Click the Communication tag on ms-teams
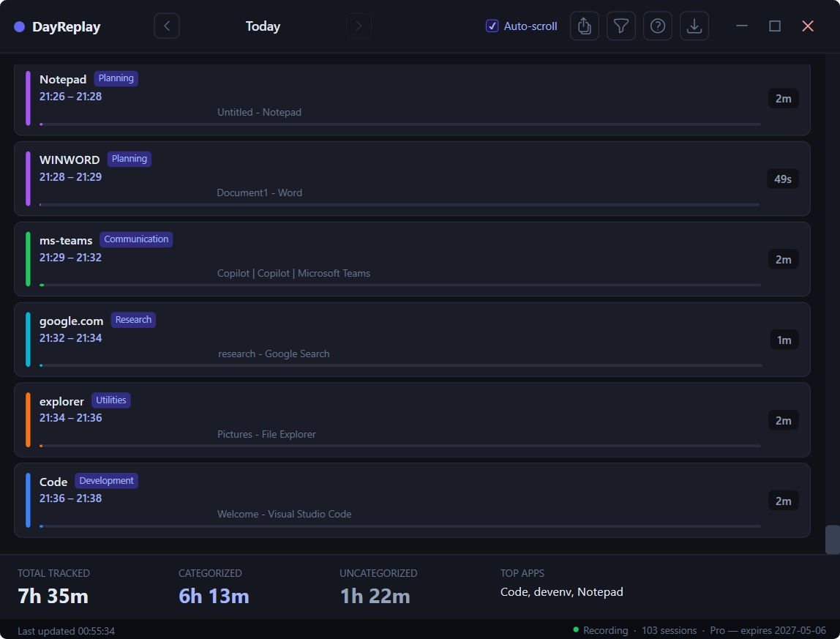The image size is (840, 639). [x=136, y=239]
